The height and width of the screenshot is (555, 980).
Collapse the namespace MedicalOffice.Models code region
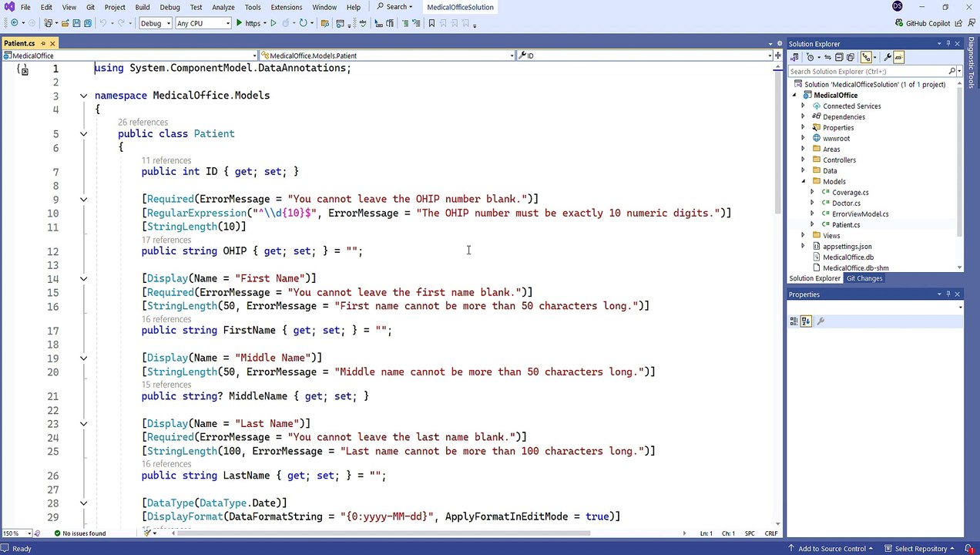pyautogui.click(x=83, y=96)
